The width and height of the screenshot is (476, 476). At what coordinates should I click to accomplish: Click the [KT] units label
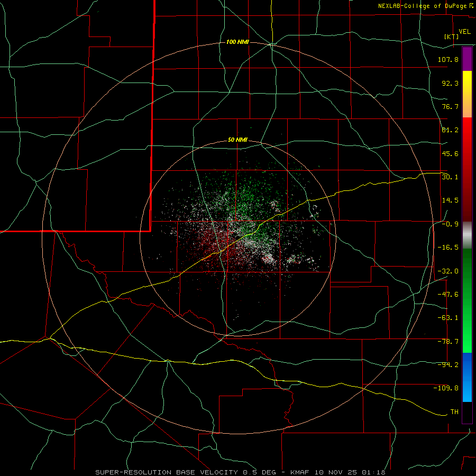[x=451, y=36]
